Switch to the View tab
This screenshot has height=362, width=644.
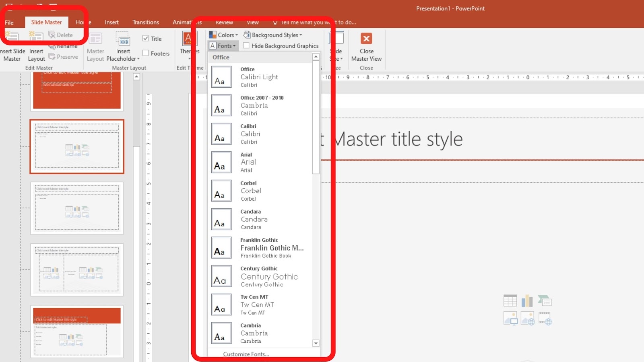point(253,22)
